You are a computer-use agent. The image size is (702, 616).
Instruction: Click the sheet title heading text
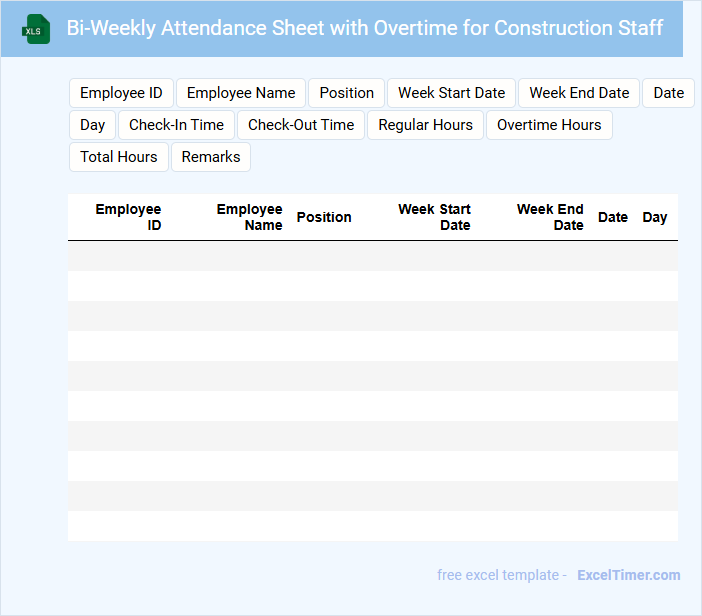tap(365, 28)
